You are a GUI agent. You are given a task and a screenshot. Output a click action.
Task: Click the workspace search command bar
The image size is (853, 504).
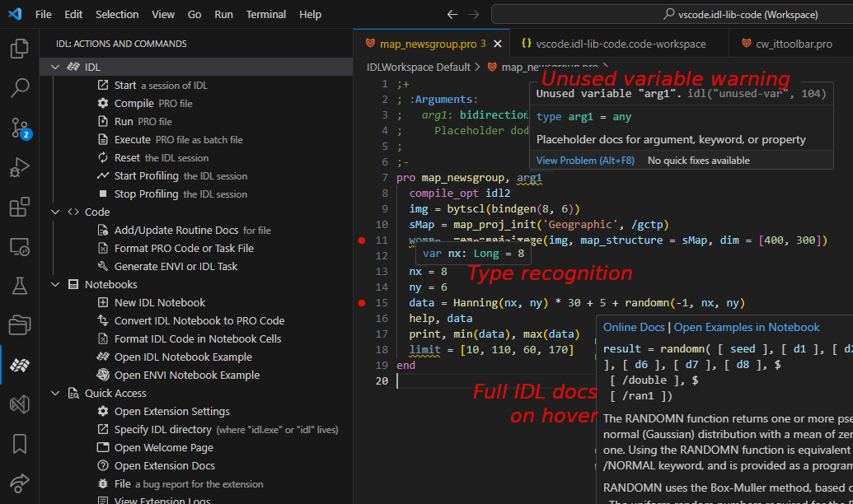pos(672,15)
